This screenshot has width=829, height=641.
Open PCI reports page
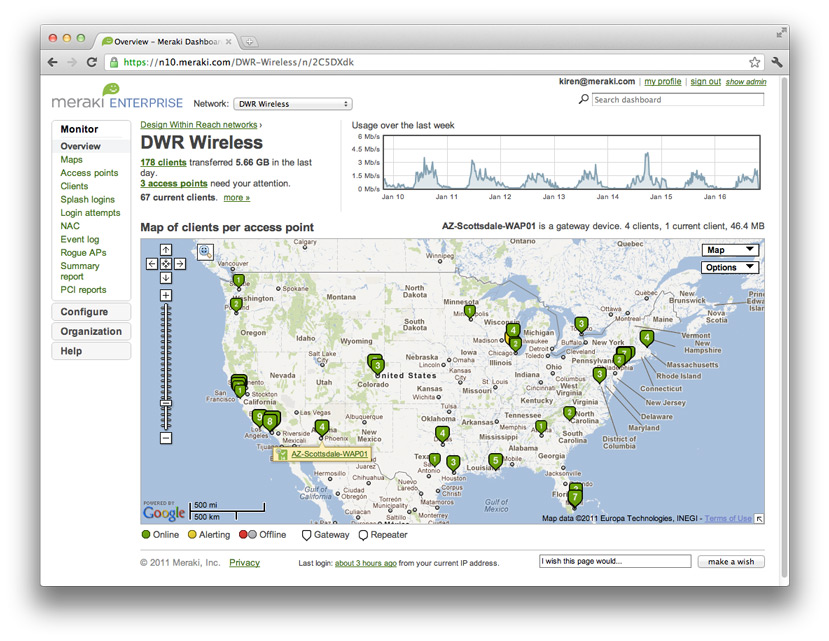(x=83, y=289)
